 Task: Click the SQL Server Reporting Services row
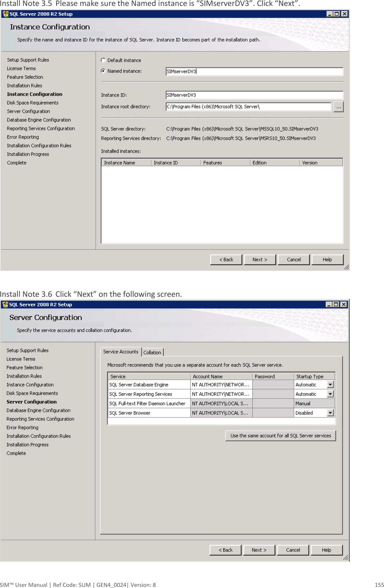(x=221, y=394)
